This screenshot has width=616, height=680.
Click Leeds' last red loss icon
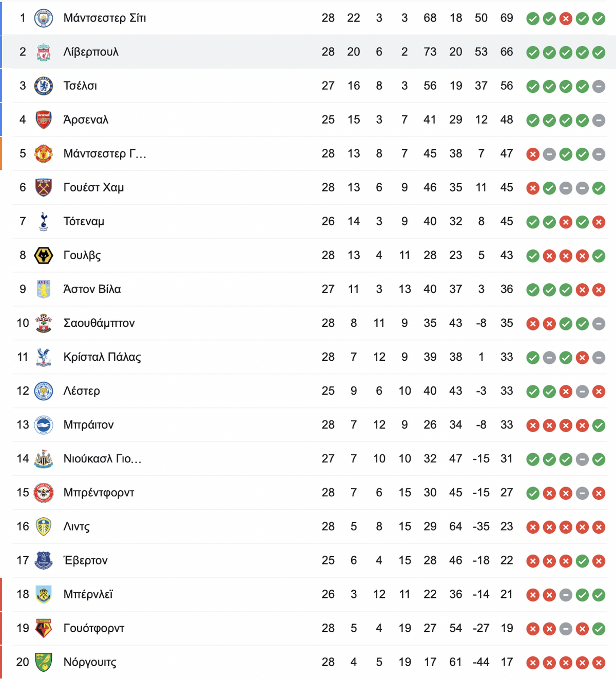pyautogui.click(x=599, y=527)
